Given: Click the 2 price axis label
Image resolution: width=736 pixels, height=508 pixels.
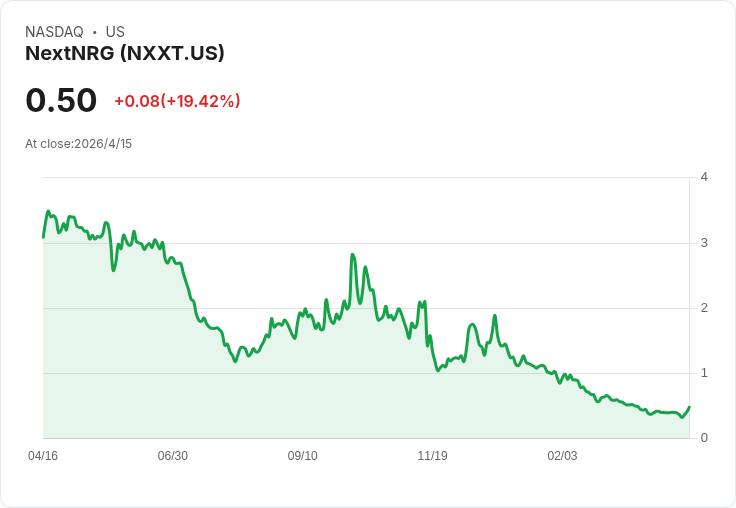Looking at the screenshot, I should point(704,308).
